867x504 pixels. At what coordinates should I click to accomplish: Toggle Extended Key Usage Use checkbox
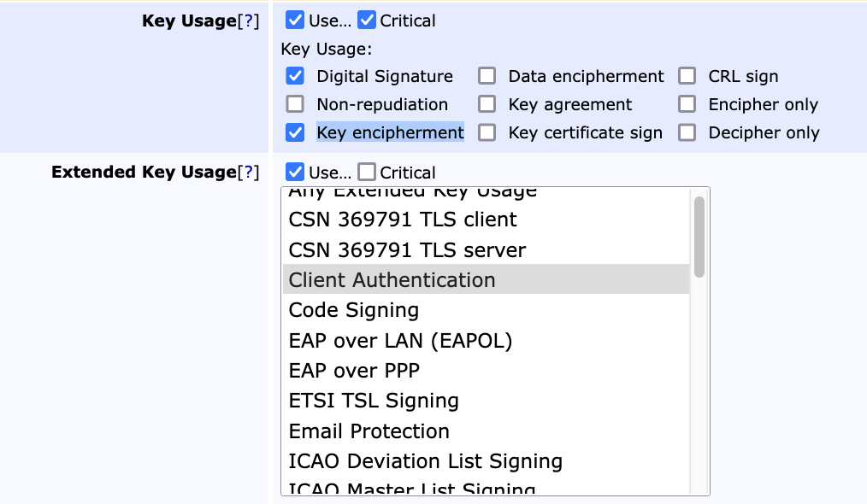[x=295, y=172]
